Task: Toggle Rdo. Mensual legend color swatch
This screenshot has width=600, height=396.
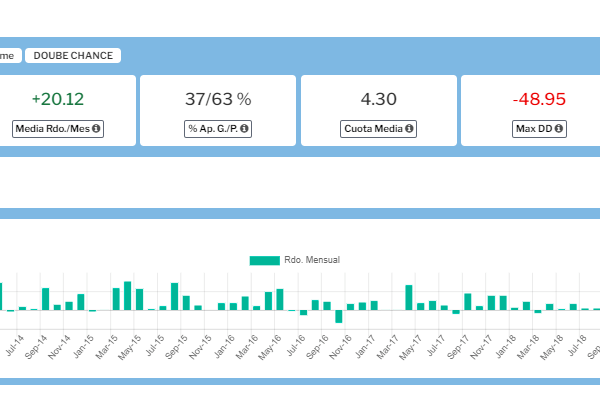Action: click(265, 261)
